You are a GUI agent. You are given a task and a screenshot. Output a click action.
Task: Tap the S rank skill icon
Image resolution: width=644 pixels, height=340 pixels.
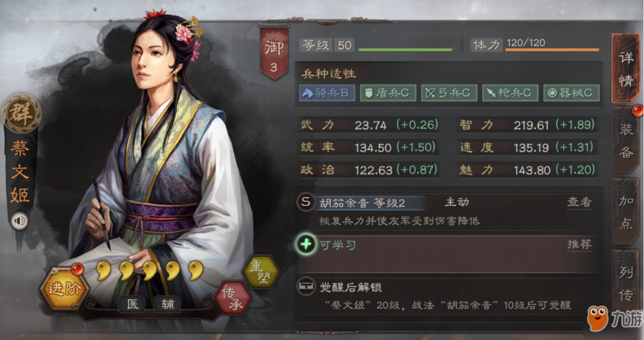coord(305,202)
